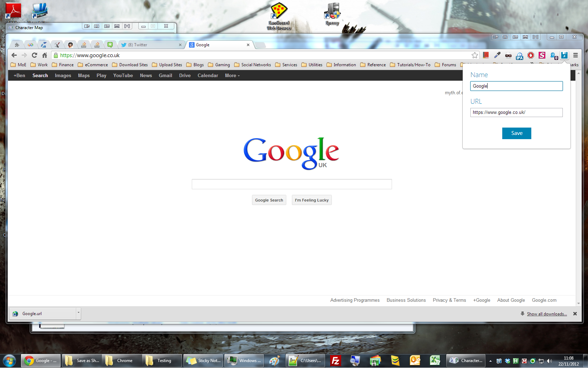The width and height of the screenshot is (588, 368).
Task: Open the Gaming bookmarks folder
Action: point(219,65)
